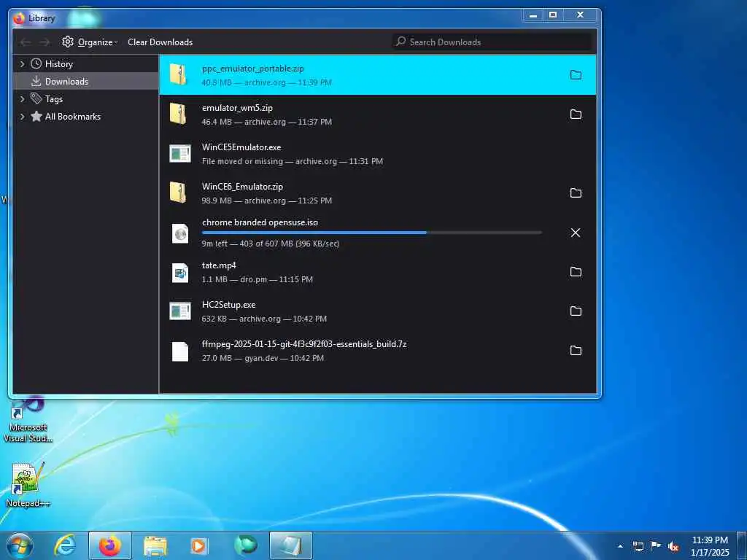Open the taskbar clock and date

710,546
